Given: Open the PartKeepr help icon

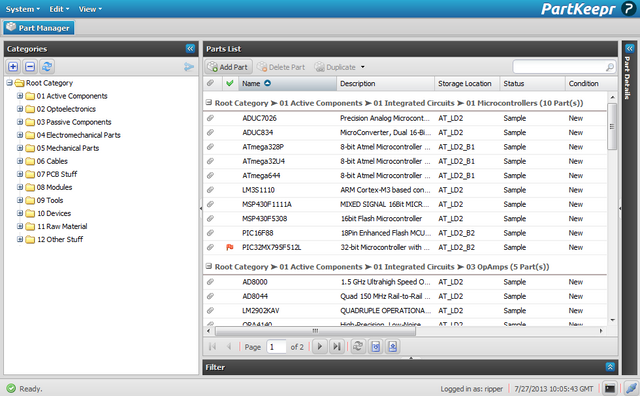Looking at the screenshot, I should coord(629,9).
